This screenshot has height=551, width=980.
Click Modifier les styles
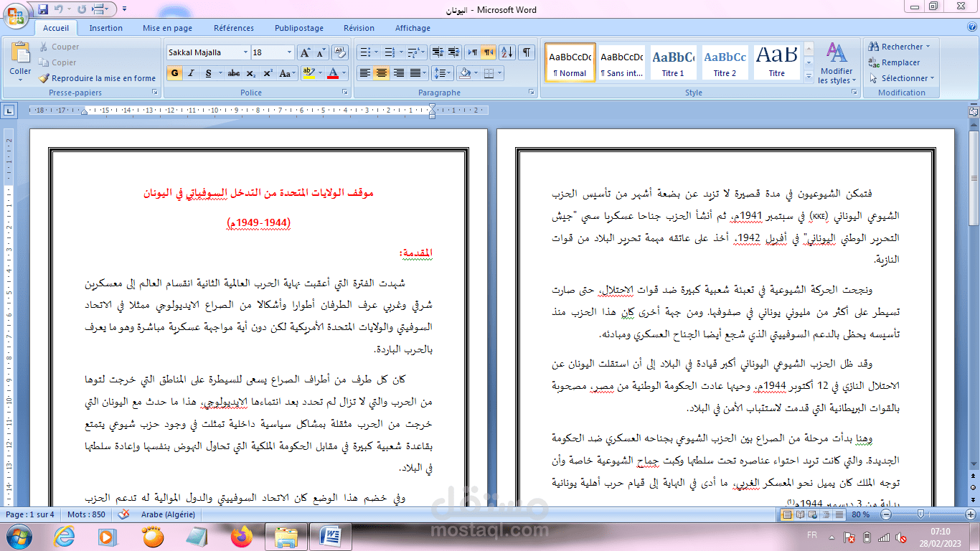[837, 62]
